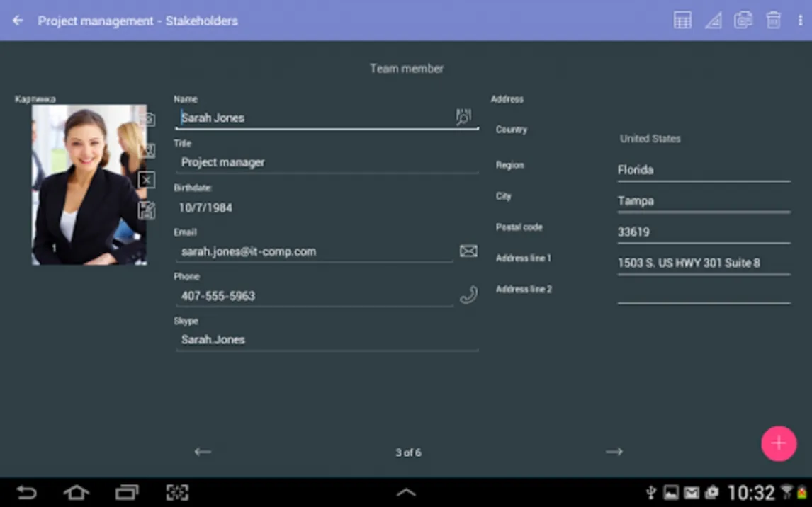Go back using the top-left arrow

18,21
